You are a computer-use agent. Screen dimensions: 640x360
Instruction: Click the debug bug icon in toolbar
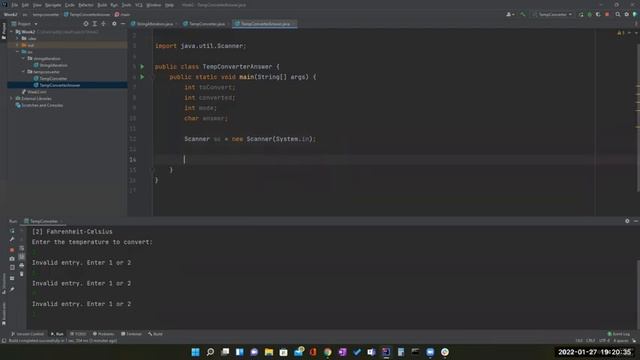pos(589,14)
